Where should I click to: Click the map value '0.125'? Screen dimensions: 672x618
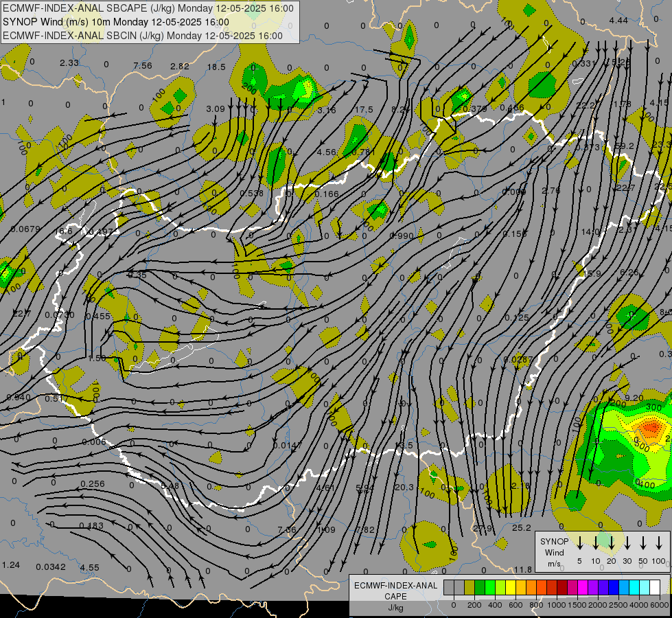[516, 317]
